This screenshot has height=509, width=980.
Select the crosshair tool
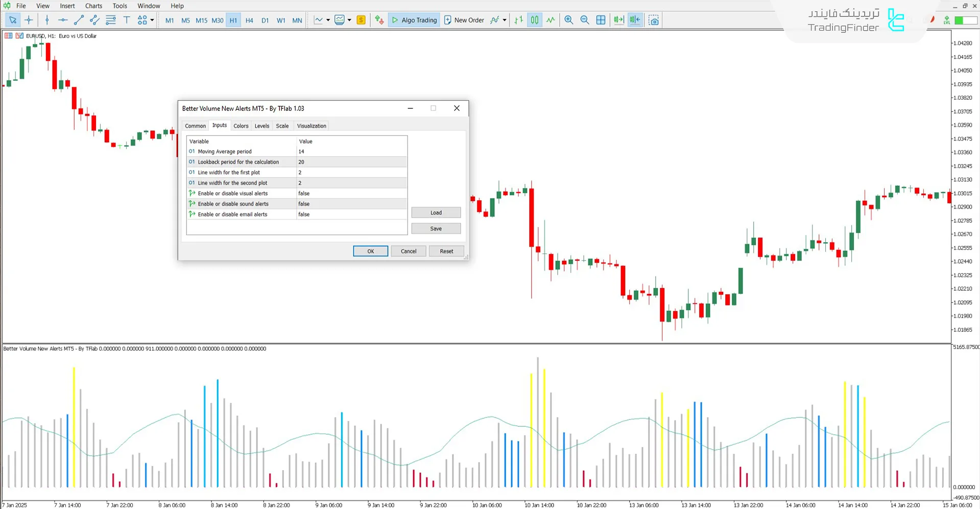tap(29, 20)
